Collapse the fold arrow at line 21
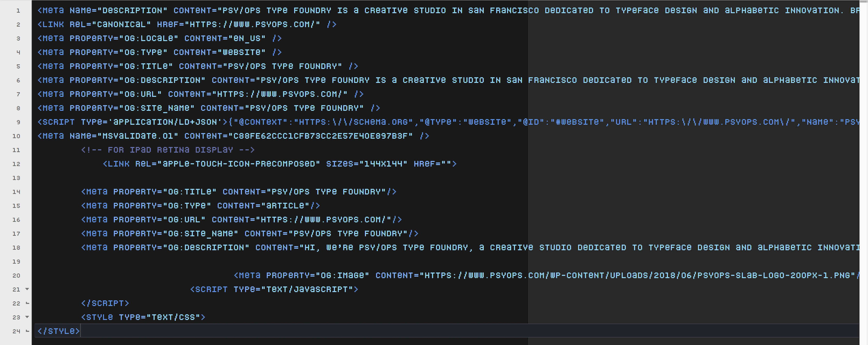This screenshot has height=345, width=868. [27, 289]
